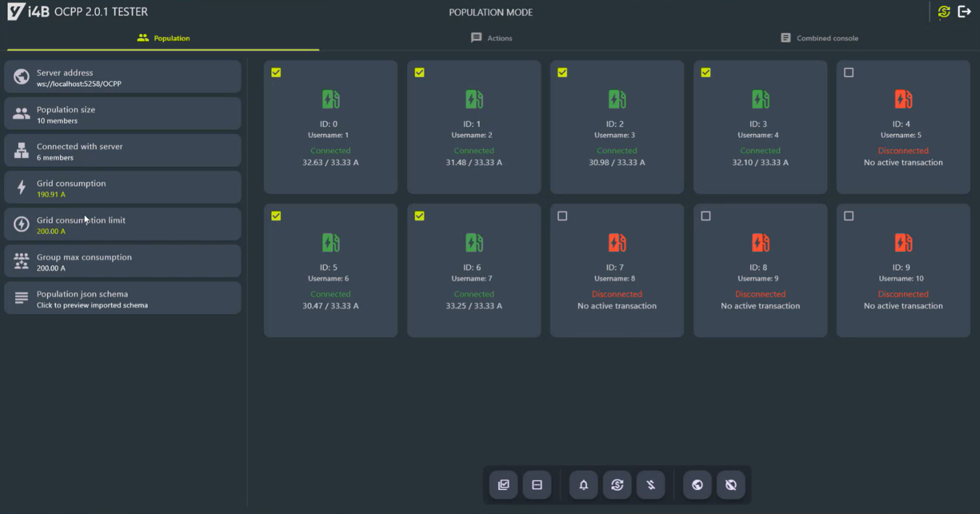980x514 pixels.
Task: Select the disconnected charger ID: 9 card
Action: pos(903,271)
